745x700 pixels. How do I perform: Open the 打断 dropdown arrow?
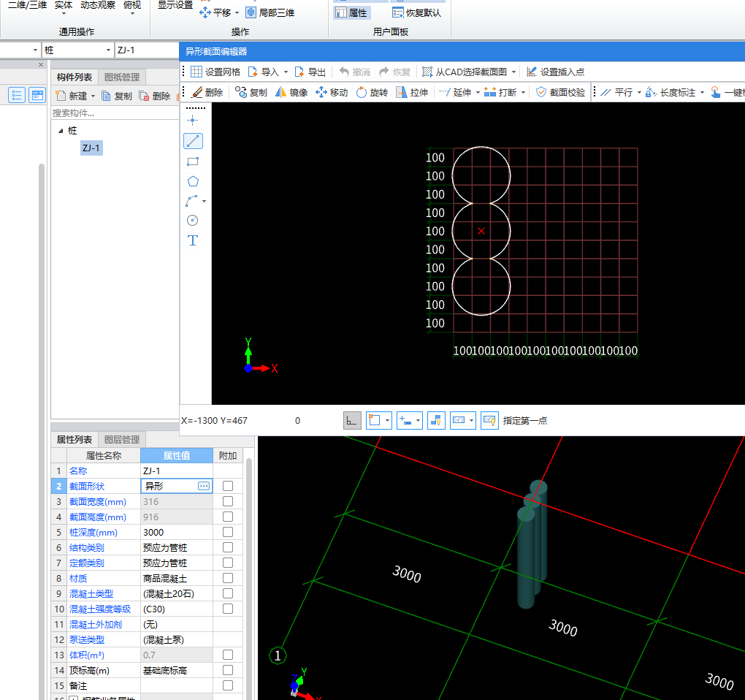point(523,93)
